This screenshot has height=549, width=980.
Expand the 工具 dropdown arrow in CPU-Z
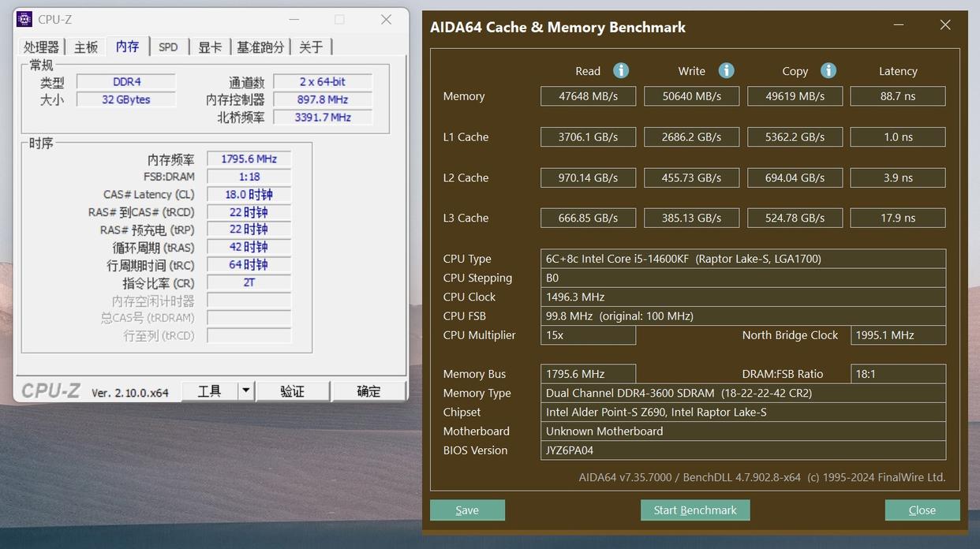[x=245, y=391]
